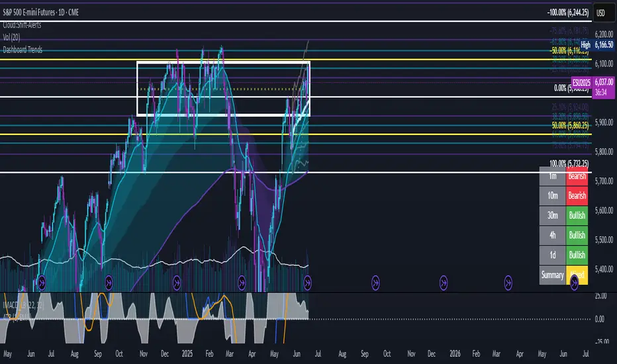Click the 4h timeframe cell in the dashboard
Screen dimensions: 617x364
pyautogui.click(x=553, y=235)
